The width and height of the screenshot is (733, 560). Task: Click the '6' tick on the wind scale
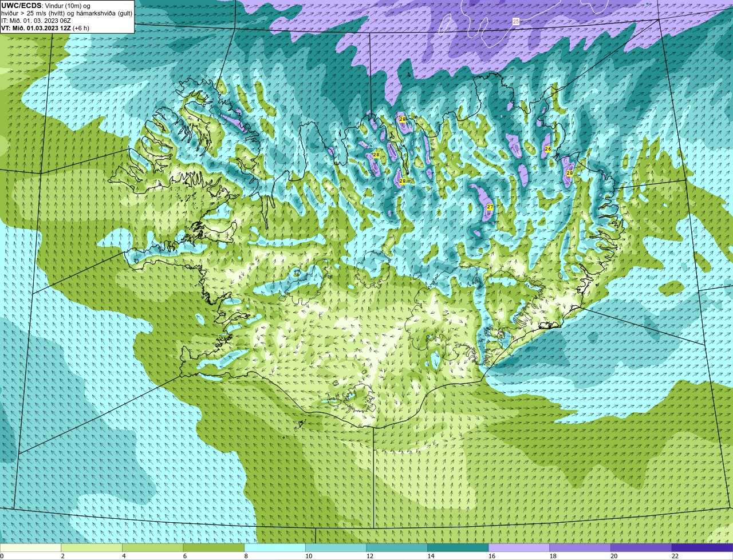[185, 556]
